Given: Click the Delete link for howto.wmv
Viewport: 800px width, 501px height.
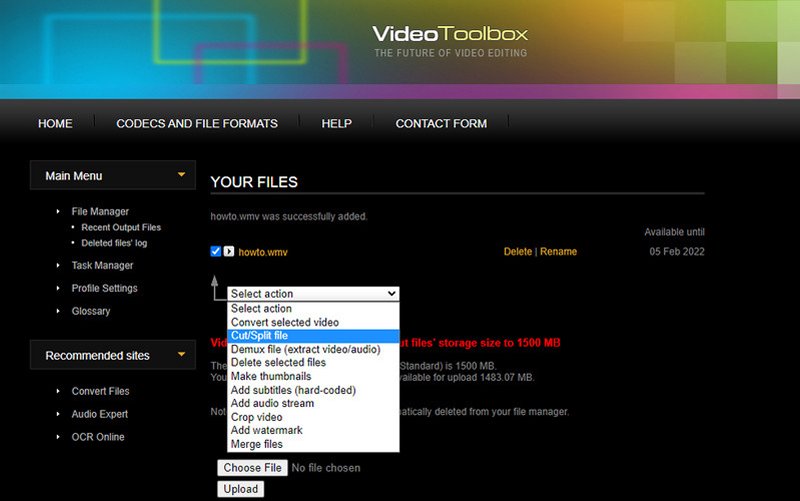Looking at the screenshot, I should coord(517,252).
